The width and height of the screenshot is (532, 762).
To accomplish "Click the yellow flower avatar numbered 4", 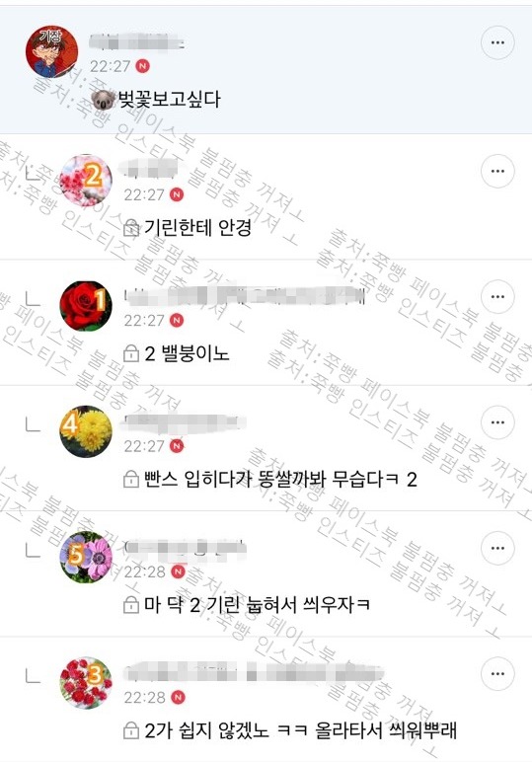I will pyautogui.click(x=86, y=431).
